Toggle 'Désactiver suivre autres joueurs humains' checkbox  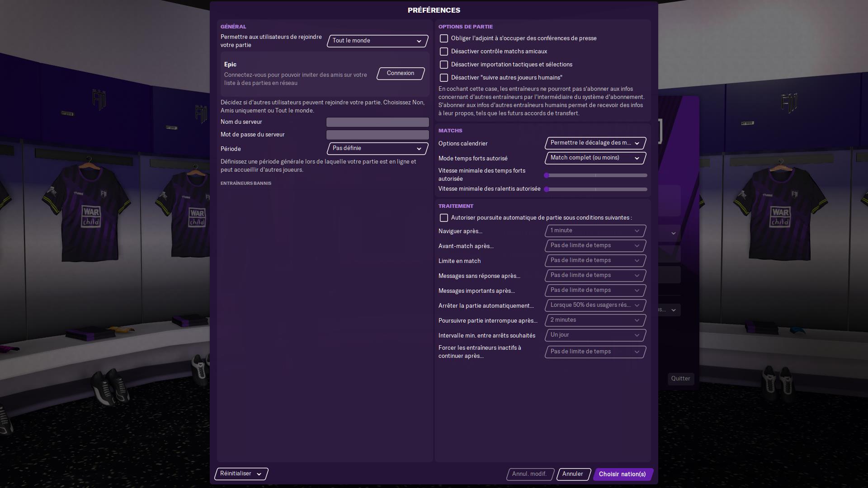pos(444,78)
